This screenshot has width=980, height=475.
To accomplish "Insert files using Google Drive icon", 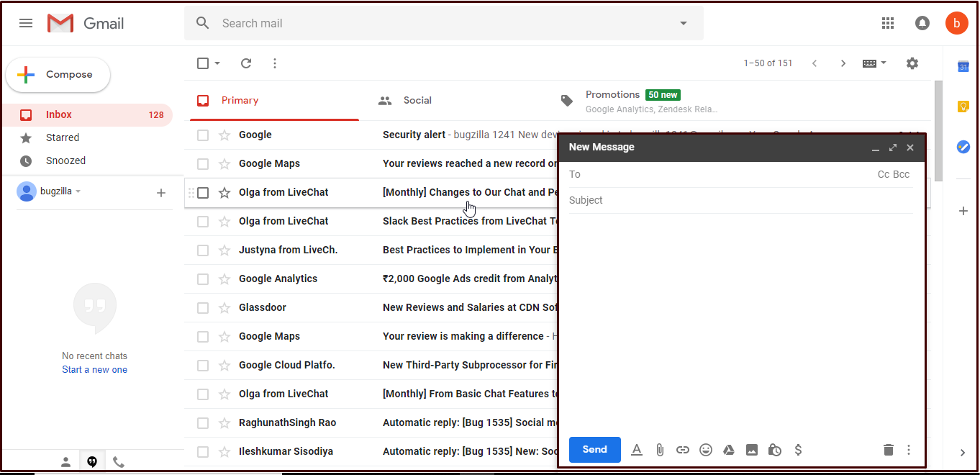I will coord(729,450).
